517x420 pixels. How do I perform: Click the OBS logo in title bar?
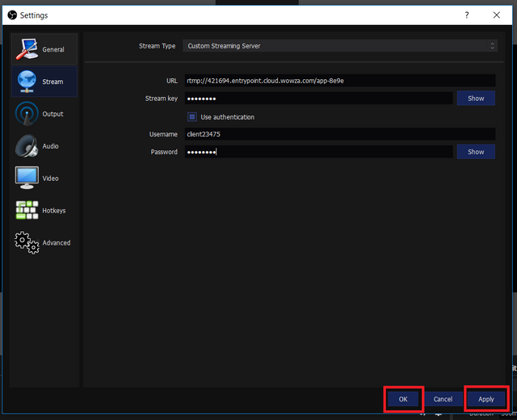click(12, 15)
